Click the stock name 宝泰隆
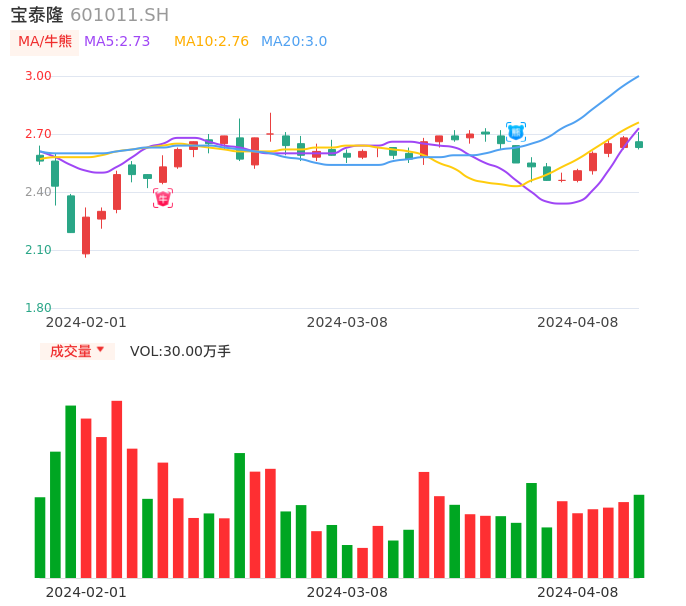Screen dimensions: 686x606 click(x=37, y=15)
